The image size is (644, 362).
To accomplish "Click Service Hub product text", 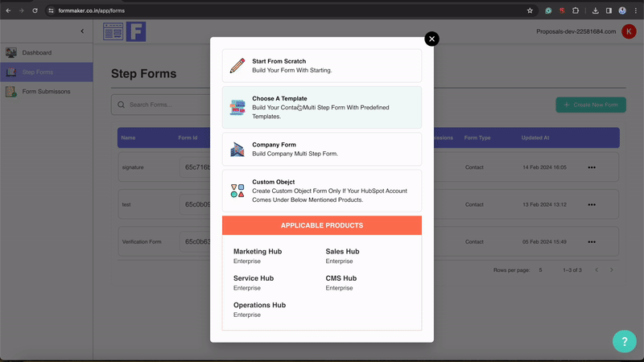I will (x=254, y=278).
